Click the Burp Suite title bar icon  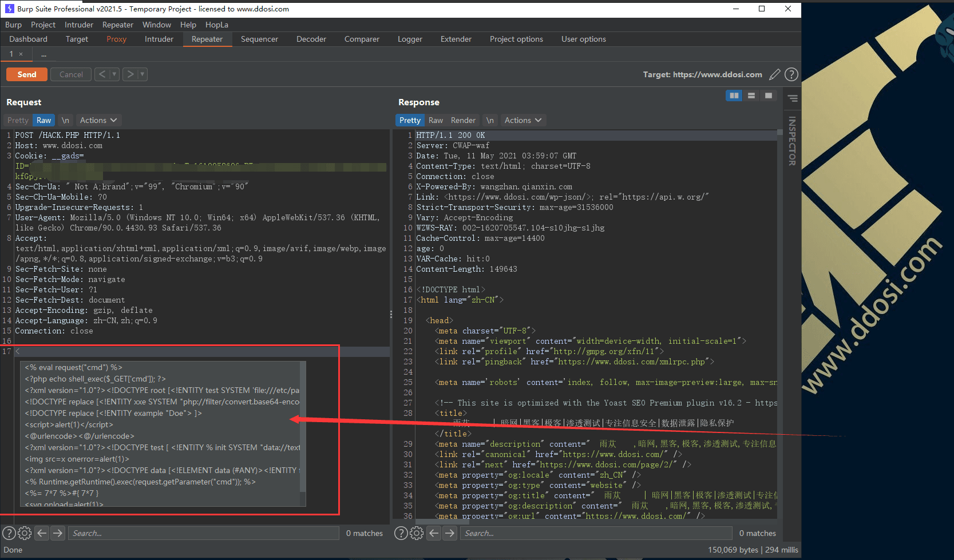point(9,9)
